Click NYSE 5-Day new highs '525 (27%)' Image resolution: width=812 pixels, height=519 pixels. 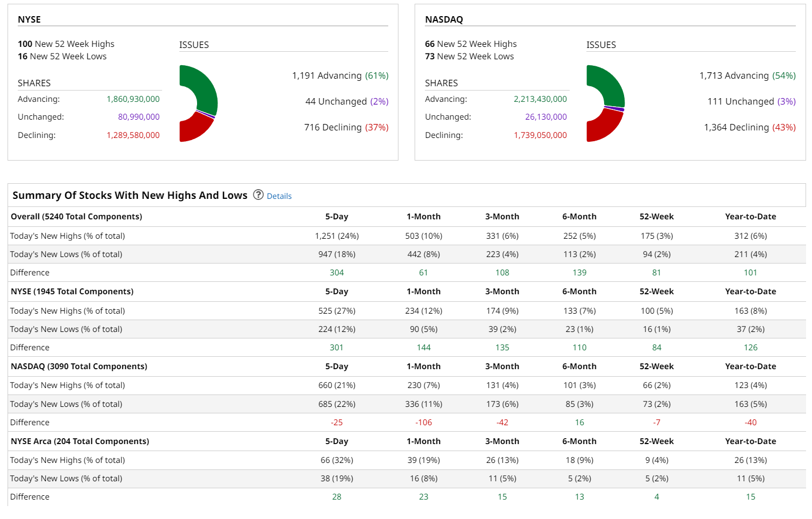[x=337, y=311]
